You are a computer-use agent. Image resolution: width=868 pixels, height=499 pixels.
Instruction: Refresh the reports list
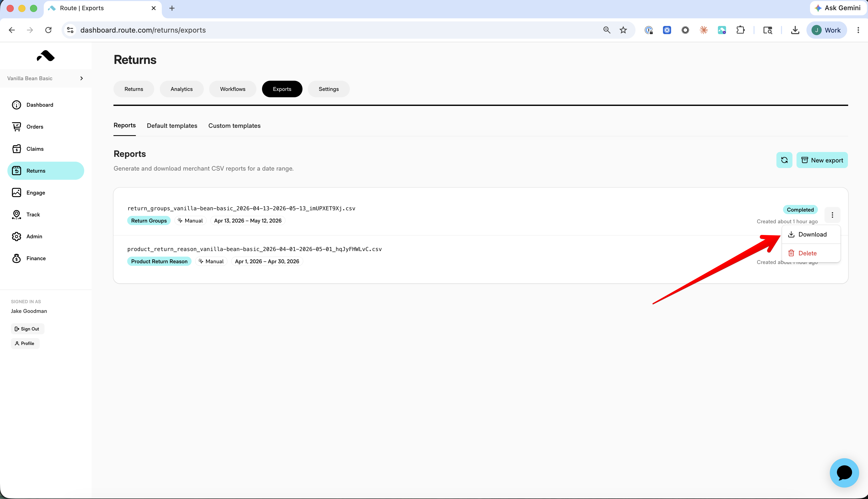pyautogui.click(x=784, y=160)
